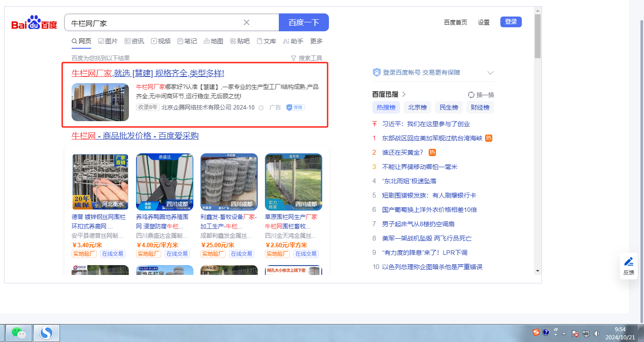Select the 民生榜 tab
The image size is (644, 342).
tap(448, 107)
